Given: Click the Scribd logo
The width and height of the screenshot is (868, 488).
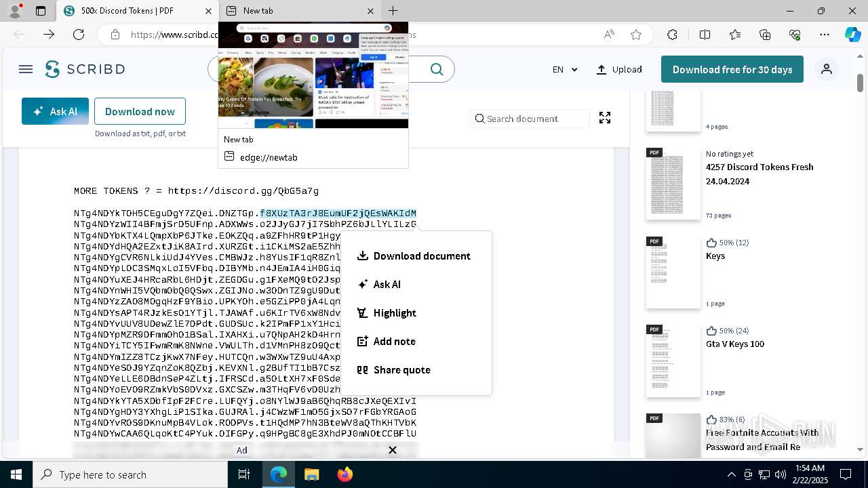Looking at the screenshot, I should pos(85,69).
